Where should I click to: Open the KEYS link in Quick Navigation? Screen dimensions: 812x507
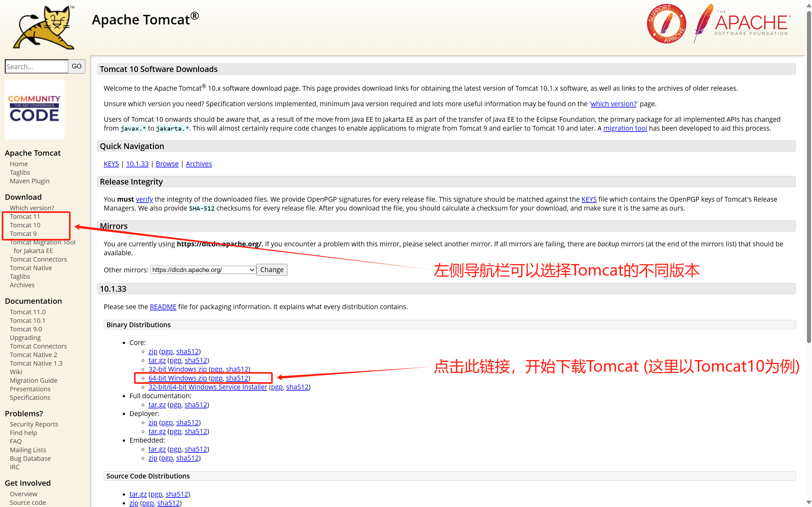pos(111,164)
